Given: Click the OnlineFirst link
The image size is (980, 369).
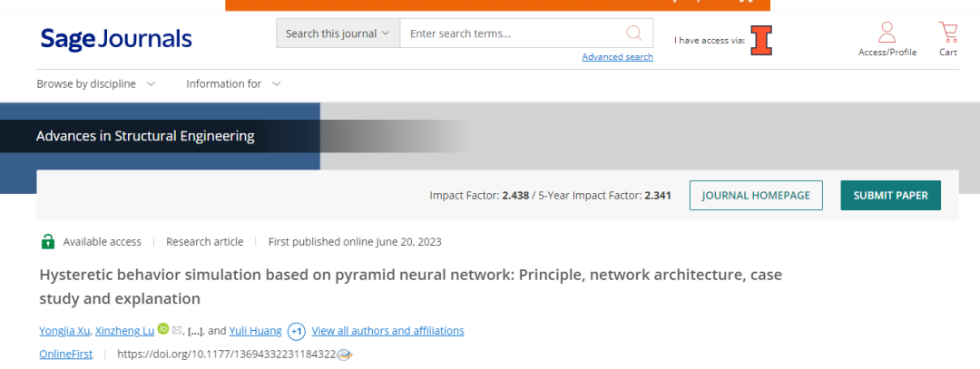Looking at the screenshot, I should 66,354.
